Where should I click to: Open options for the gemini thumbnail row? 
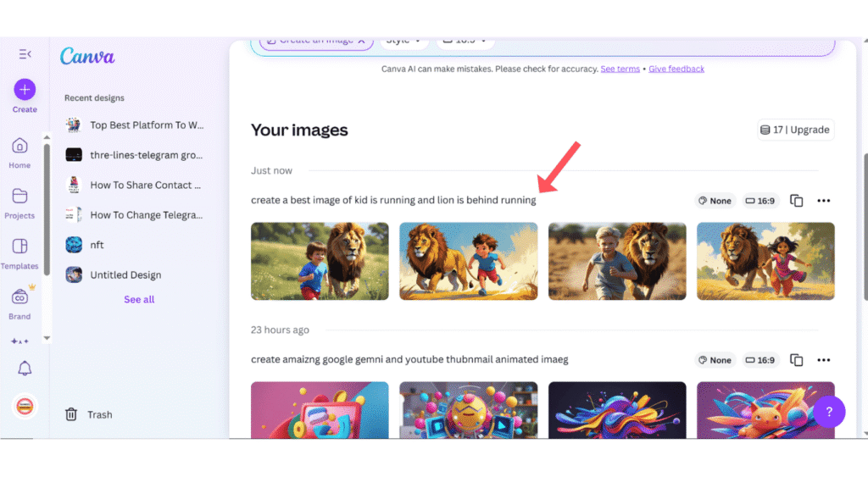pyautogui.click(x=823, y=359)
